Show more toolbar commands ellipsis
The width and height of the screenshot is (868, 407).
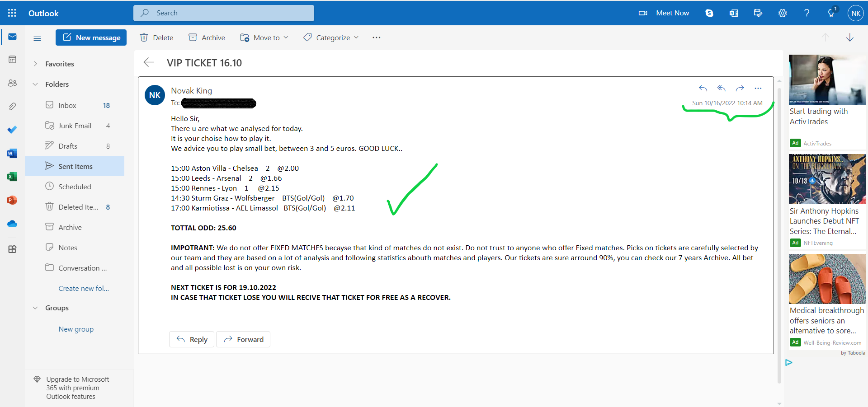(x=377, y=37)
